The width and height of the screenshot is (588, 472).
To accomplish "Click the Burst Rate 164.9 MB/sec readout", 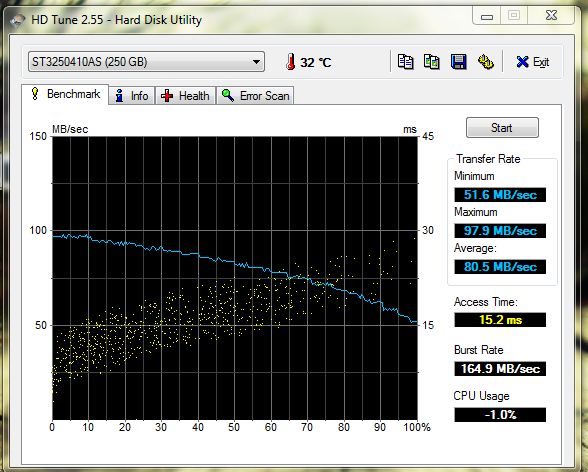I will click(500, 369).
